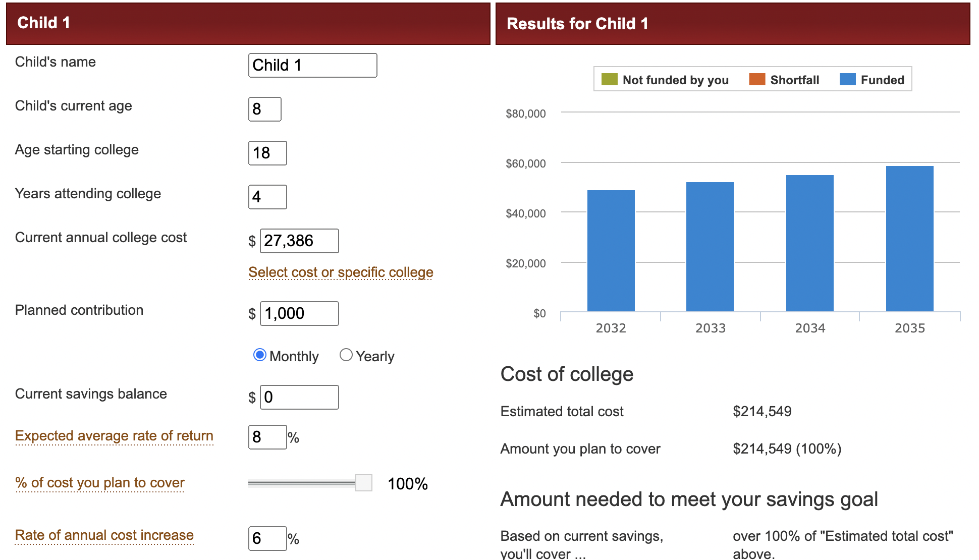
Task: Open the % of cost you plan to cover link
Action: pyautogui.click(x=100, y=483)
